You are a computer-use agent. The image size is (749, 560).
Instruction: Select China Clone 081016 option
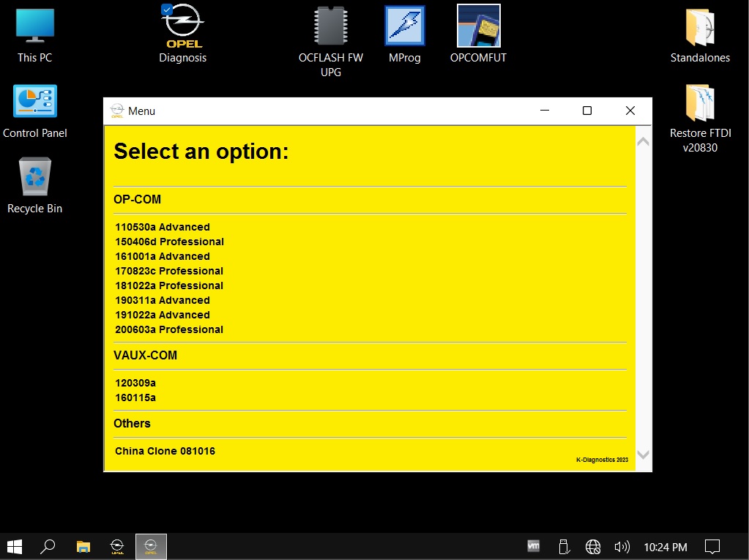165,451
